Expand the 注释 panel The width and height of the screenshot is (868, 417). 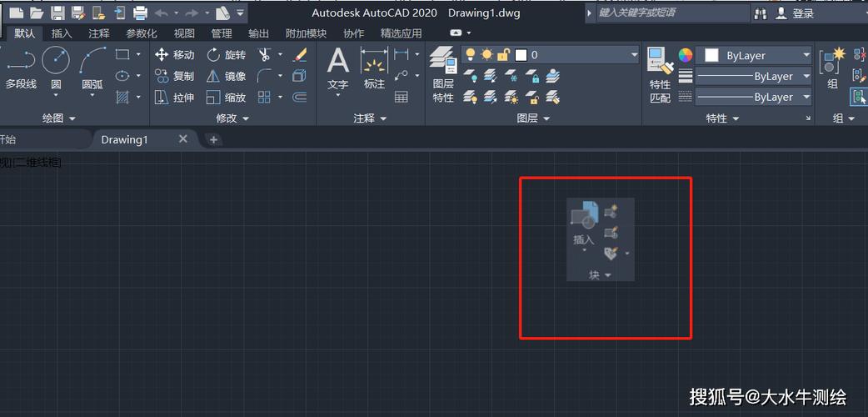click(371, 118)
